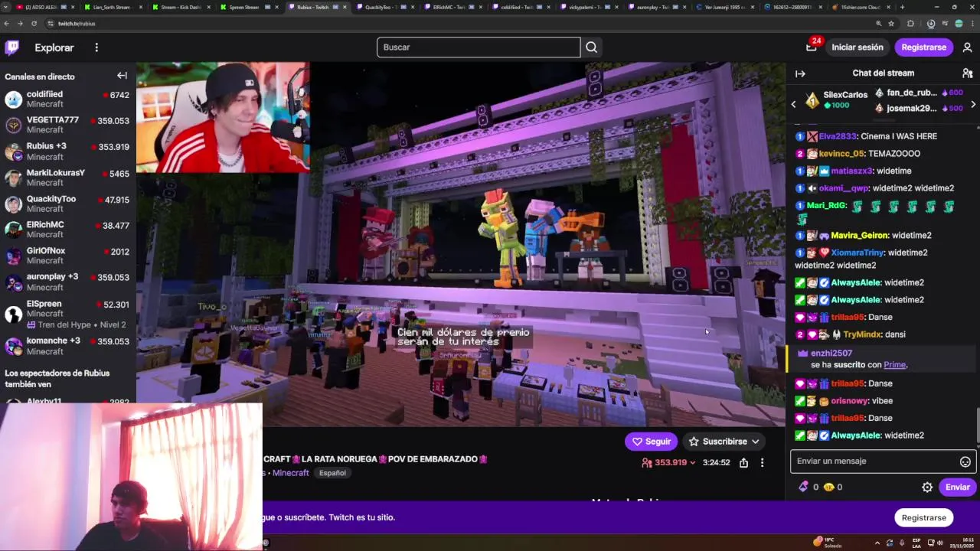Open the emote picker smiley
The image size is (980, 551).
pos(965,461)
